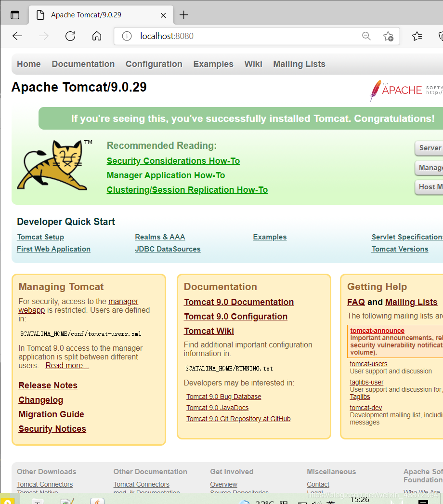Open Tomcat Setup link
443x504 pixels.
point(40,237)
